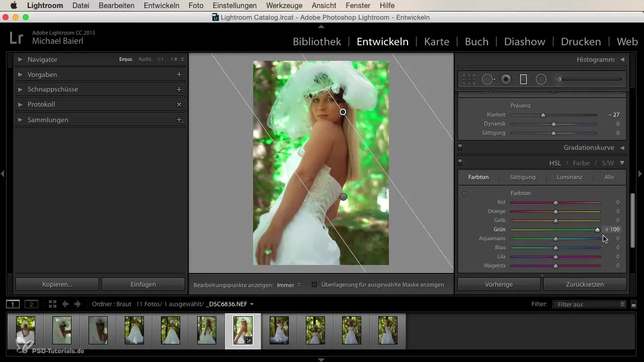Select the first filmstrip thumbnail
This screenshot has height=362, width=644.
coord(26,330)
